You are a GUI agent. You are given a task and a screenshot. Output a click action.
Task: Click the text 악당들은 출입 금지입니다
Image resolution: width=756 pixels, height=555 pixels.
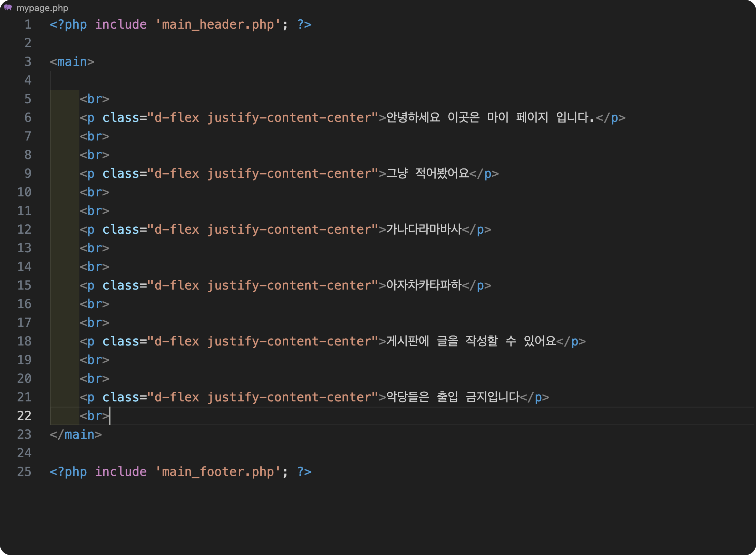[453, 397]
